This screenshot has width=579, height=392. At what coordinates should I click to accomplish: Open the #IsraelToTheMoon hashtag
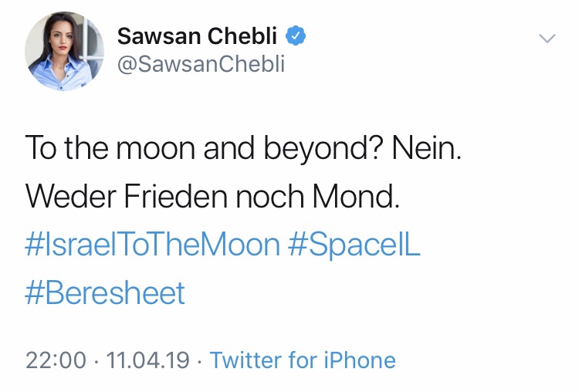point(152,245)
